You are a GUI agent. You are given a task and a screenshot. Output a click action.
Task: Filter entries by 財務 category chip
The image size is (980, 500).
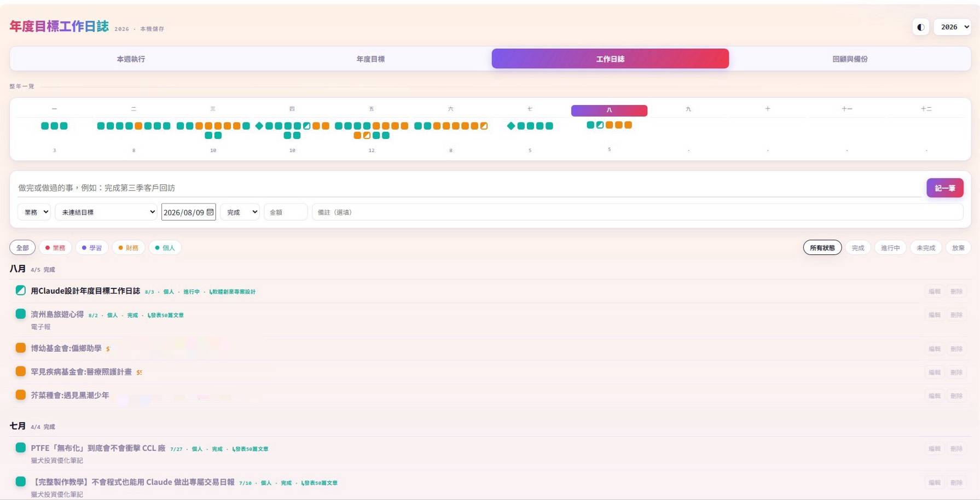click(x=129, y=248)
